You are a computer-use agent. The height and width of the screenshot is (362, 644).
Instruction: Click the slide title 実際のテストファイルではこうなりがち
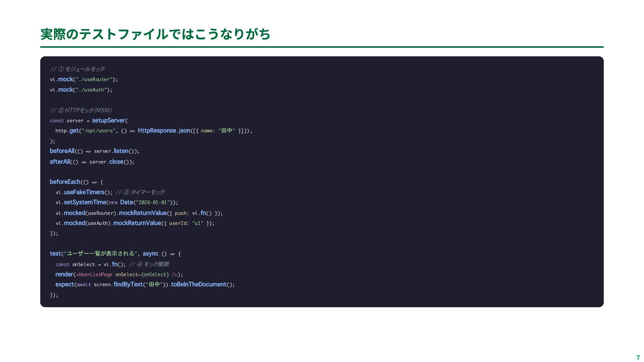155,35
